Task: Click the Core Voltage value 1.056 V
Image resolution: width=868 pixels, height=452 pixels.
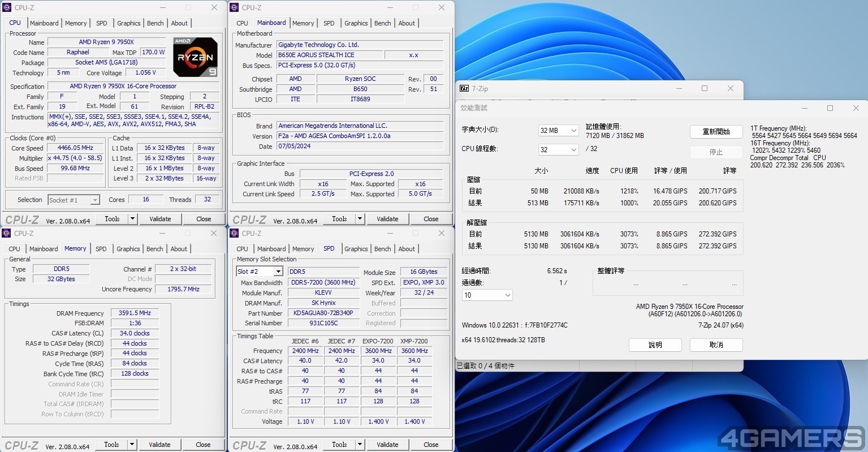Action: [145, 72]
